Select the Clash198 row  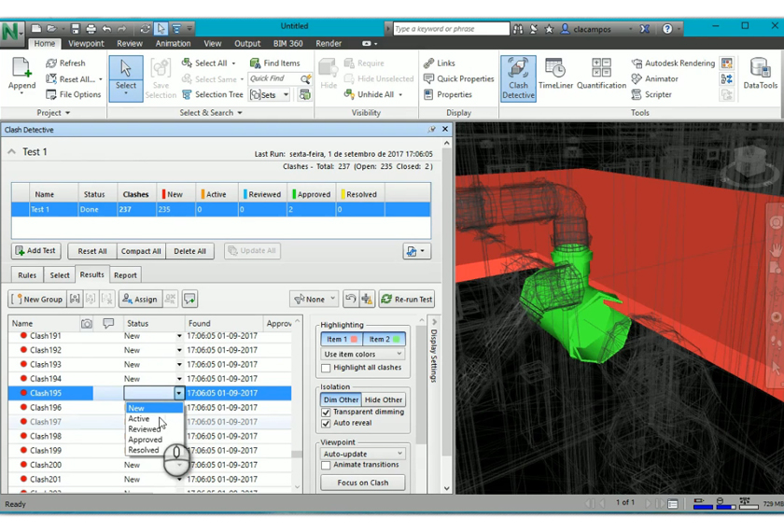[46, 436]
